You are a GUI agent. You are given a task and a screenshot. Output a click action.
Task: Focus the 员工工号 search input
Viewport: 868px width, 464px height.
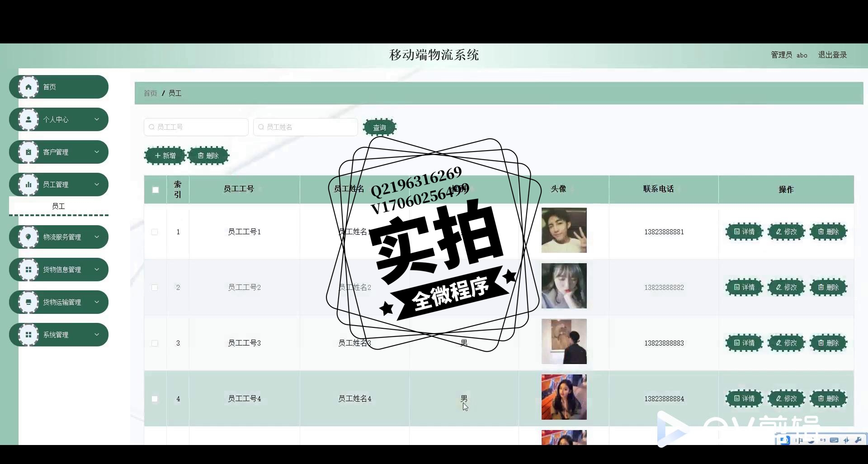click(196, 127)
